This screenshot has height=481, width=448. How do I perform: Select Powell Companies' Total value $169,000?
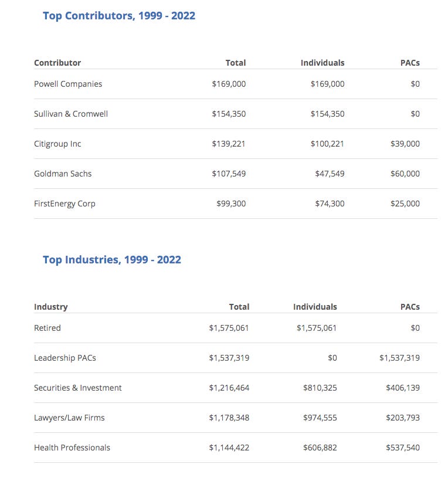[229, 84]
